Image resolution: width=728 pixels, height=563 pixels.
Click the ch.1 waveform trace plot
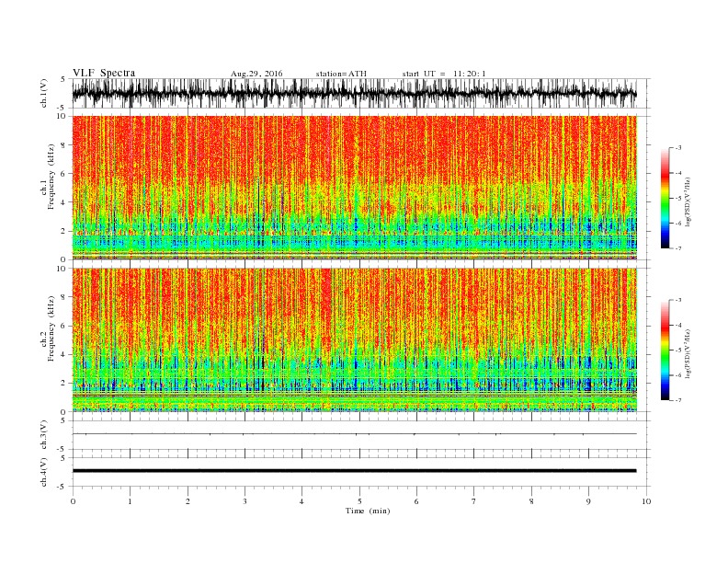click(x=354, y=93)
